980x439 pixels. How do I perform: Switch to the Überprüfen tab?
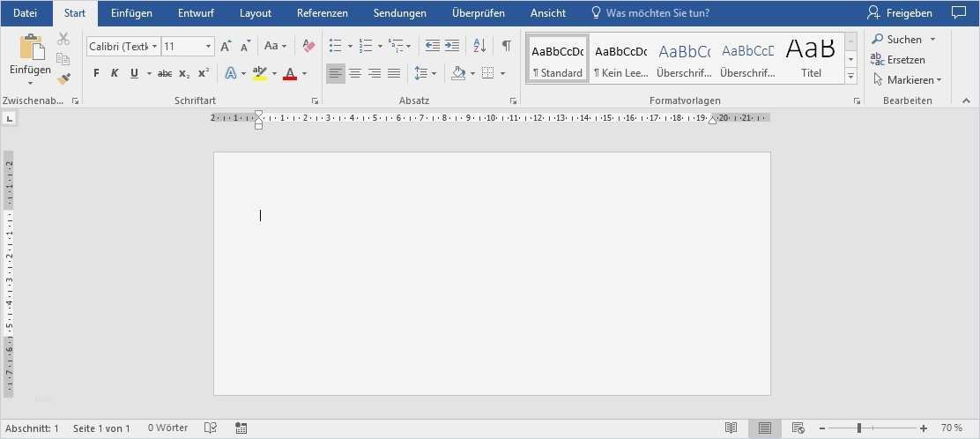click(479, 12)
